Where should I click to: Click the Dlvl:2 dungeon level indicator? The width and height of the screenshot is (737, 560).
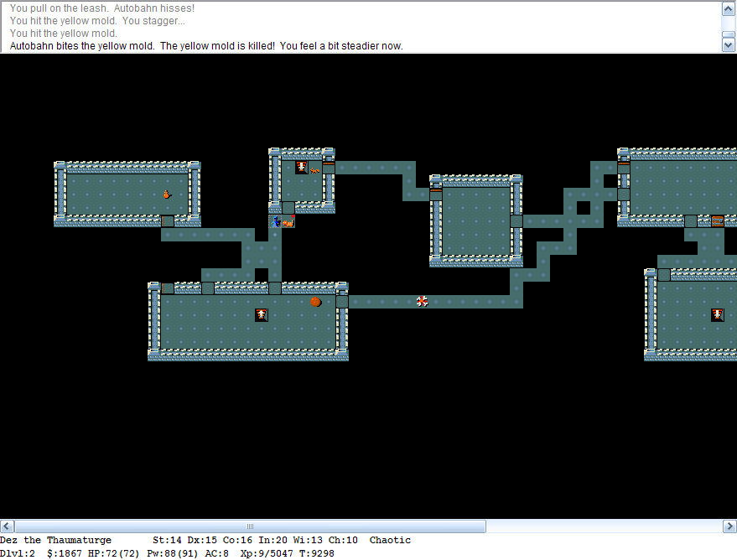pos(18,553)
